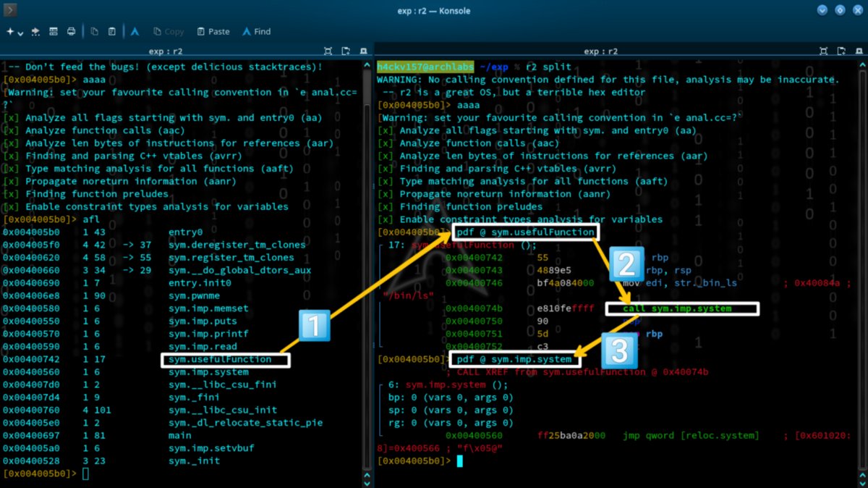Click 'main' in the function list

point(180,435)
